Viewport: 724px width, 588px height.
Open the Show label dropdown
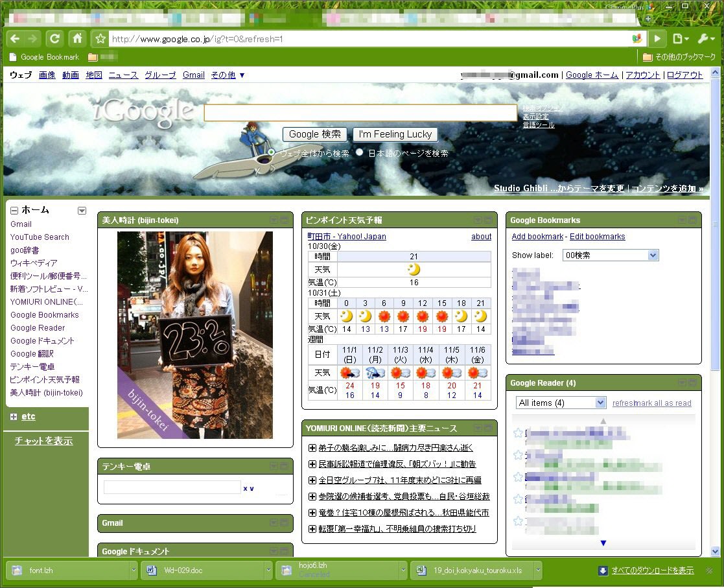point(610,255)
